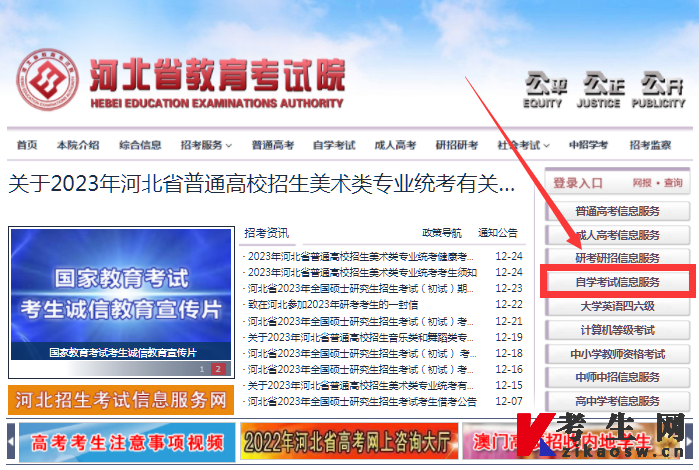This screenshot has height=470, width=699.
Task: Open the 本院介绍 menu item
Action: 78,145
